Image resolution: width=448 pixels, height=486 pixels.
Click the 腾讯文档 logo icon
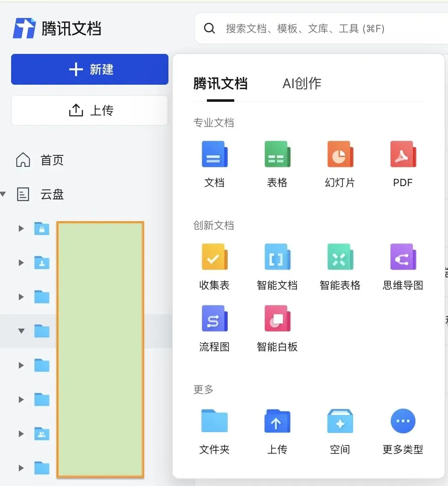(24, 28)
